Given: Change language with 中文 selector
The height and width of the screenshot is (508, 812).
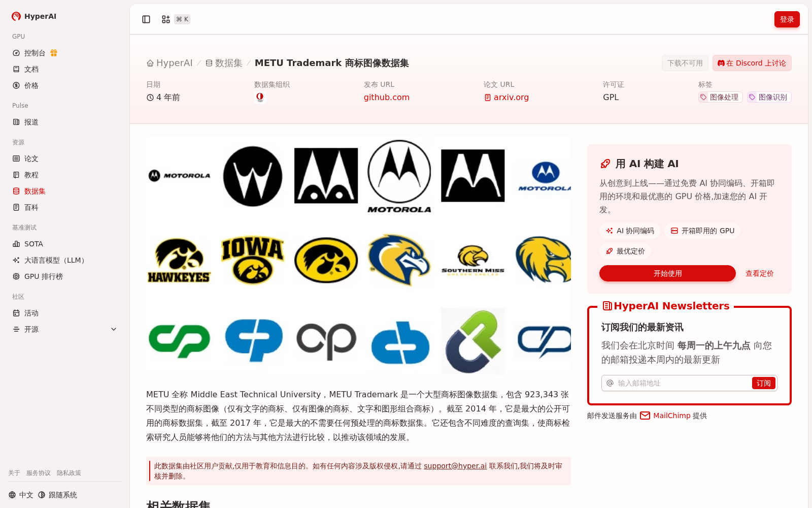Looking at the screenshot, I should point(21,495).
